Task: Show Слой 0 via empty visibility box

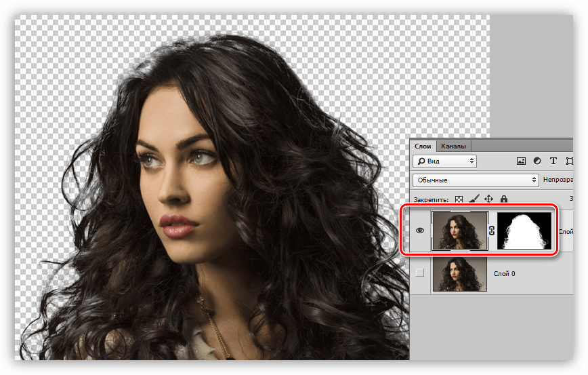Action: pos(420,273)
